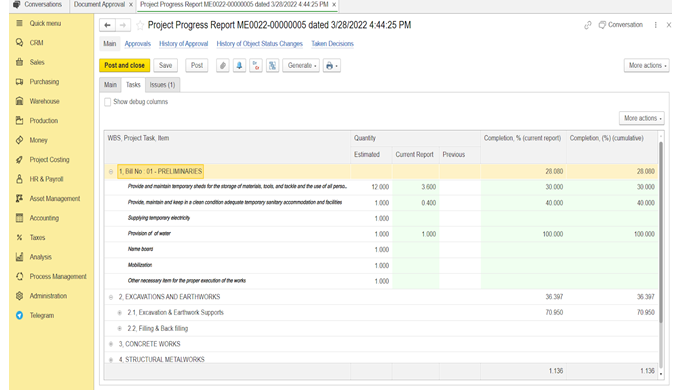Add report to favorites with star icon
Screen dimensions: 680x390
click(140, 25)
